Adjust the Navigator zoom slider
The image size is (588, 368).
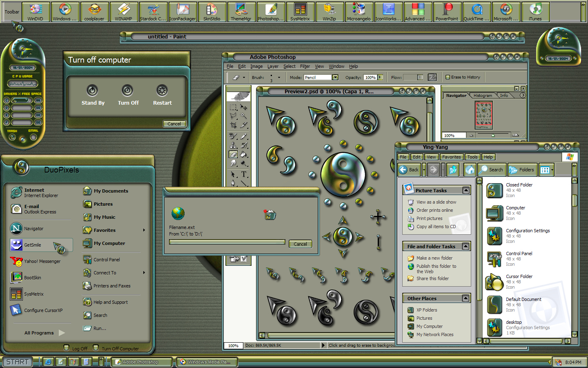click(x=493, y=135)
